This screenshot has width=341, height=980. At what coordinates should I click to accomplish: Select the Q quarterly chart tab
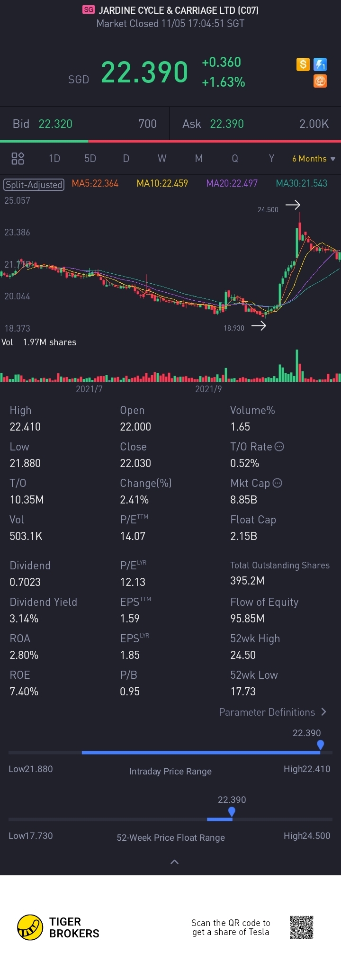pos(235,158)
